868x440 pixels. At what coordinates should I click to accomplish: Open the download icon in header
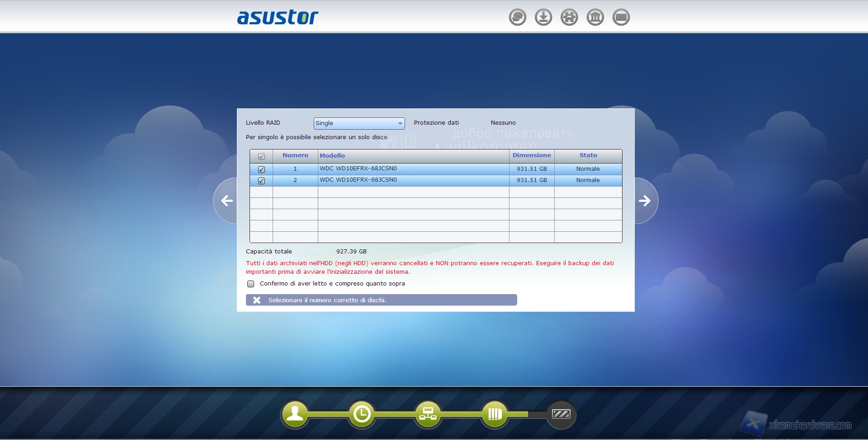click(543, 18)
